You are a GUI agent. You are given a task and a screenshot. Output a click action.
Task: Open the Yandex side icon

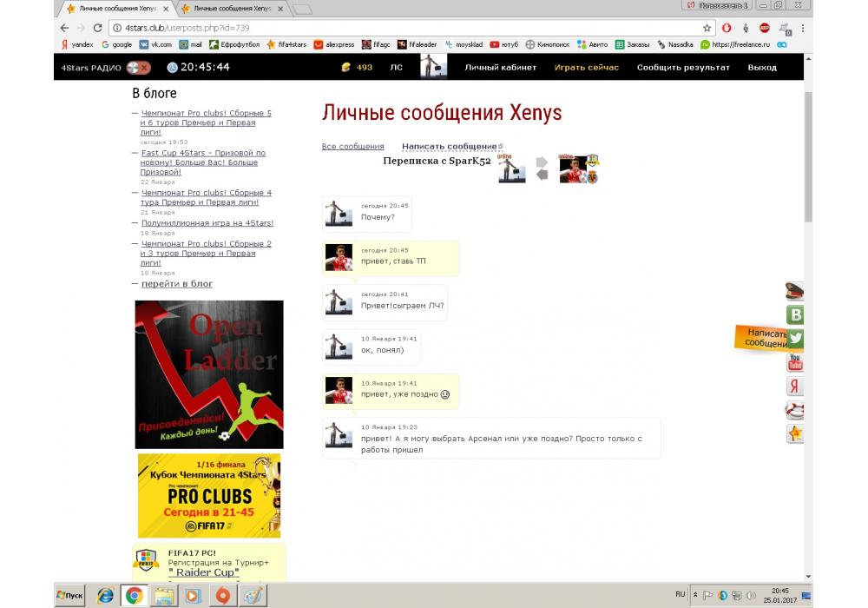794,387
